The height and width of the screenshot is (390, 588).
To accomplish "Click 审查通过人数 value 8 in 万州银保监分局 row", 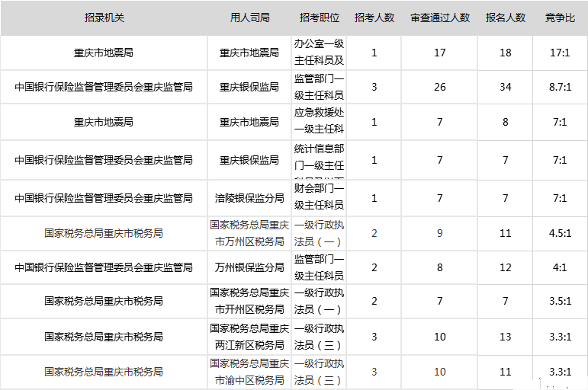I will 440,267.
